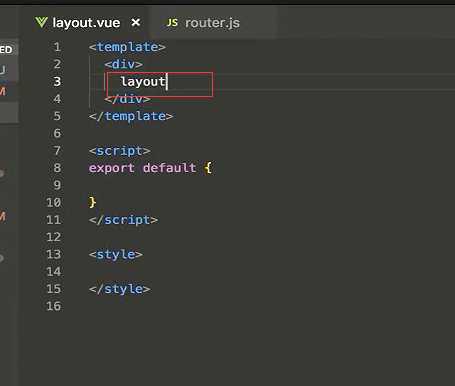455x386 pixels.
Task: Click the closing style tag on line 15
Action: pos(119,289)
